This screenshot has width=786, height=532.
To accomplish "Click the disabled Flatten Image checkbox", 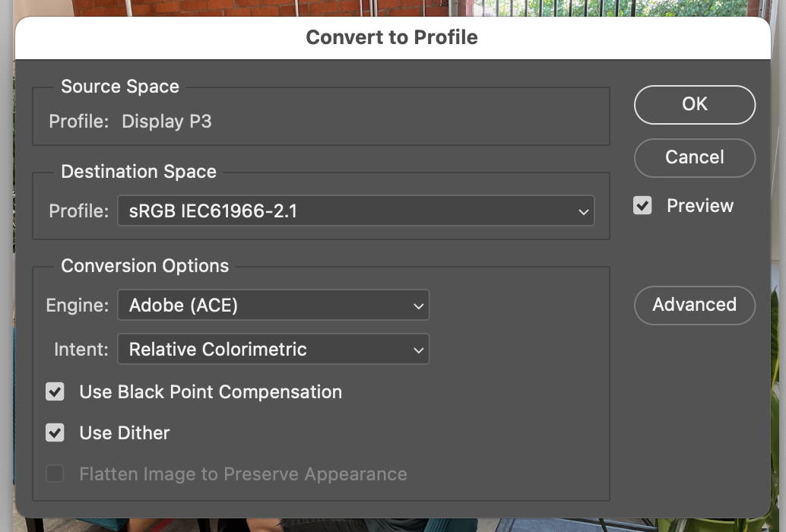I will click(54, 473).
